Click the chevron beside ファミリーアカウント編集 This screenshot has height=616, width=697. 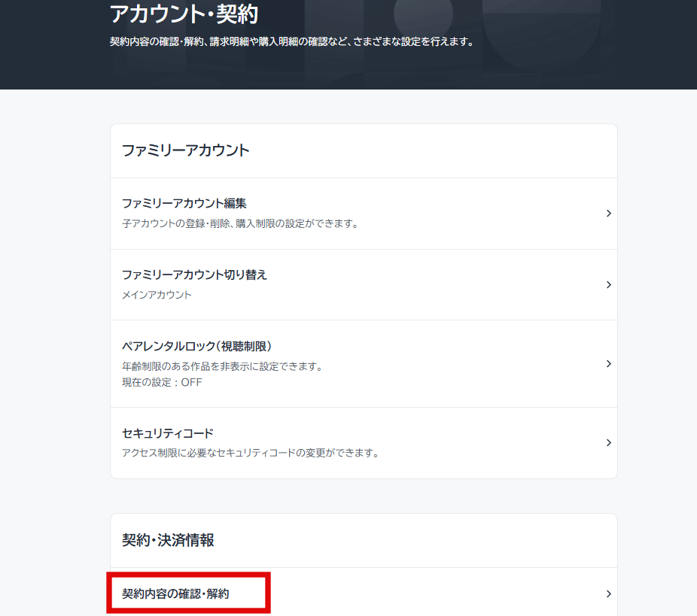pos(608,214)
